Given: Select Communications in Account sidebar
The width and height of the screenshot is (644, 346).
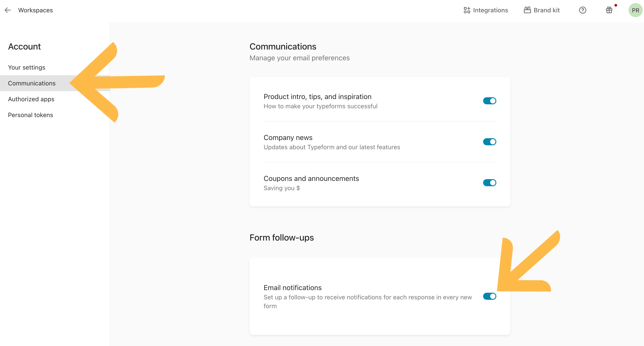Looking at the screenshot, I should [x=32, y=83].
